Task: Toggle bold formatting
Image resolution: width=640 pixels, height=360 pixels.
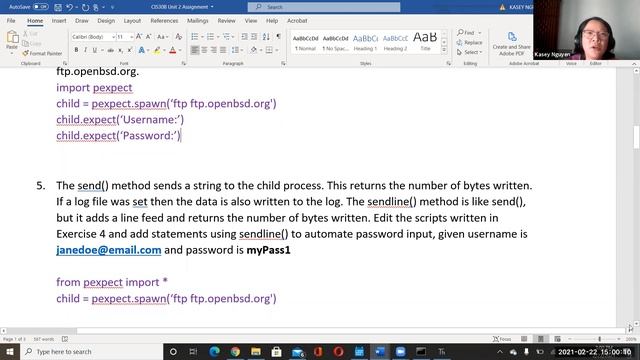Action: tap(76, 50)
